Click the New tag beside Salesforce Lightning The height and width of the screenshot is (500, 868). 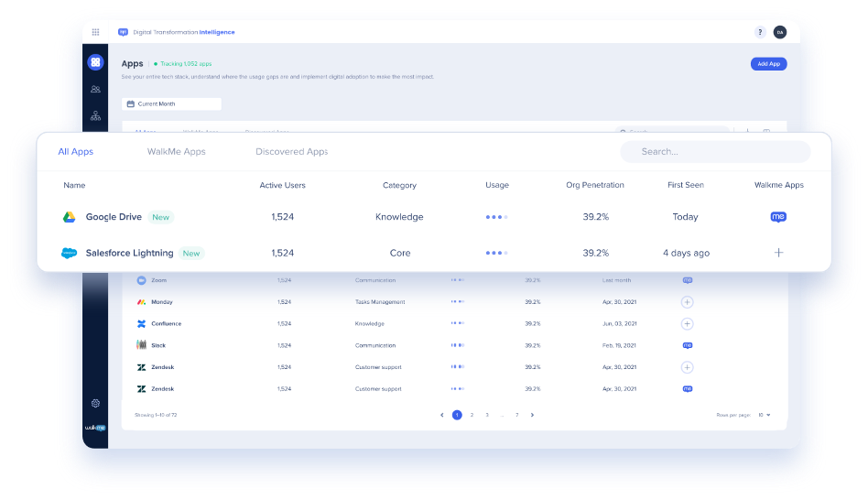191,253
